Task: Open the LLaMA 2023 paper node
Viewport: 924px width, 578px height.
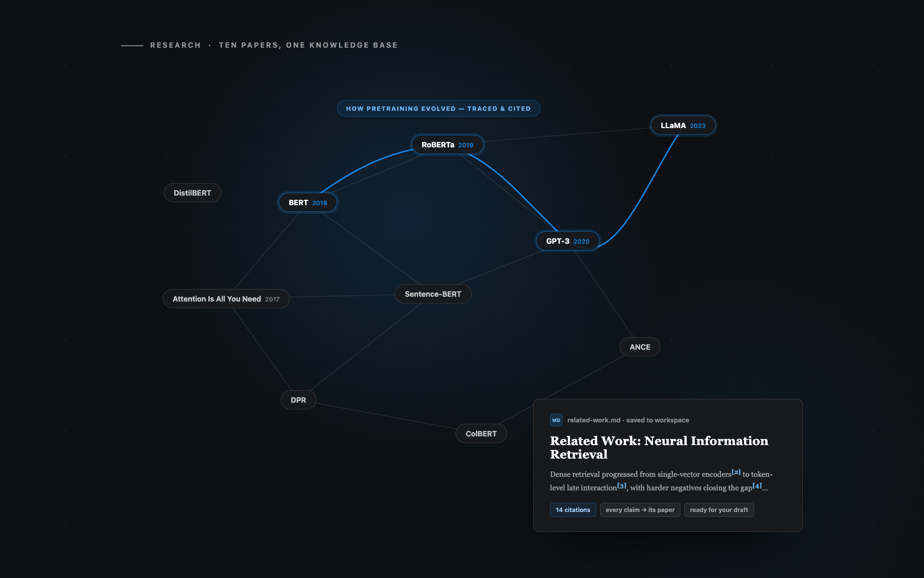Action: tap(683, 125)
